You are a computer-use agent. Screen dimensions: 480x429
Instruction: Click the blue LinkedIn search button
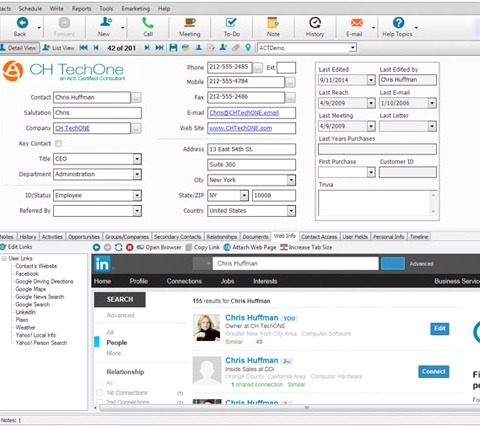click(393, 263)
